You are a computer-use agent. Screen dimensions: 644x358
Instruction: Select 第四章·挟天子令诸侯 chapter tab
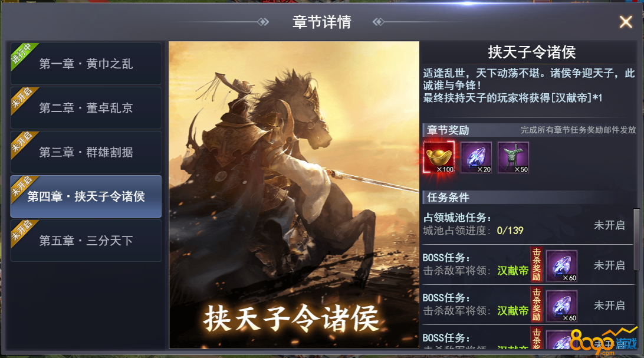[x=86, y=196]
